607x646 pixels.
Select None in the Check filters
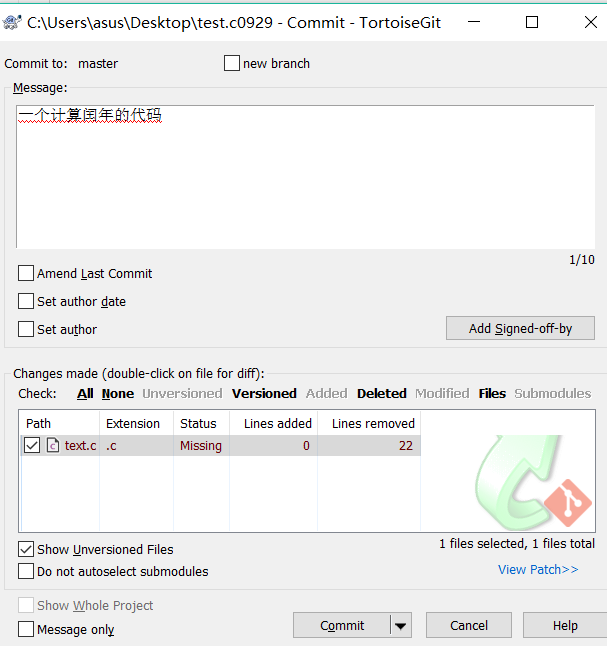tap(118, 393)
